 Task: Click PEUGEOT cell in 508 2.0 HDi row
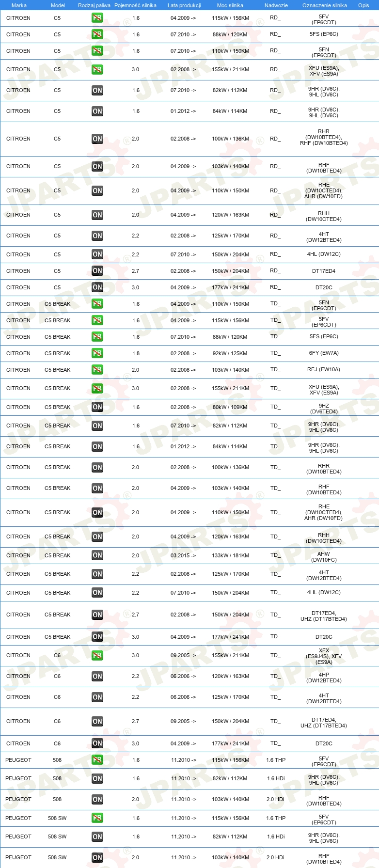coord(18,799)
